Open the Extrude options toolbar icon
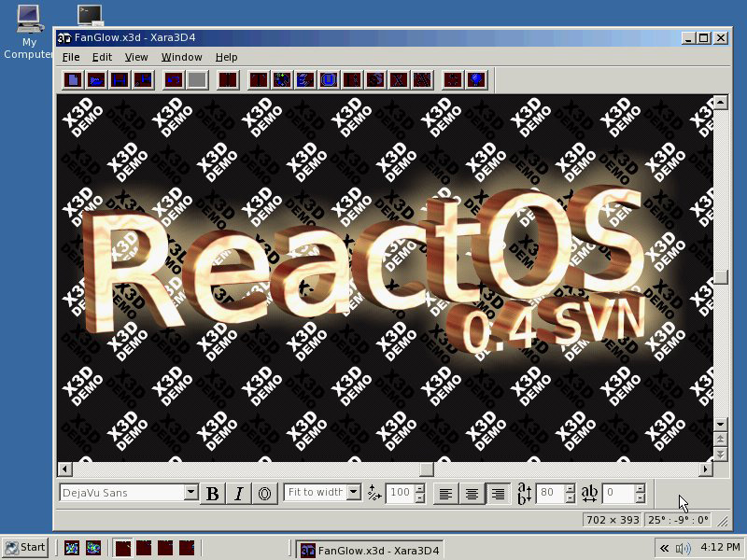This screenshot has width=747, height=560. [x=305, y=79]
